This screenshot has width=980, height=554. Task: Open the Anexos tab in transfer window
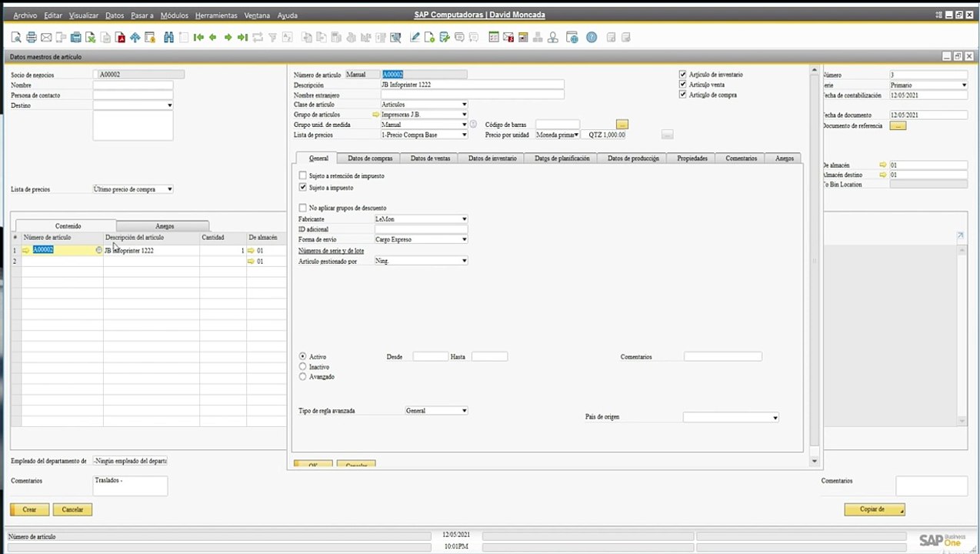pos(165,226)
